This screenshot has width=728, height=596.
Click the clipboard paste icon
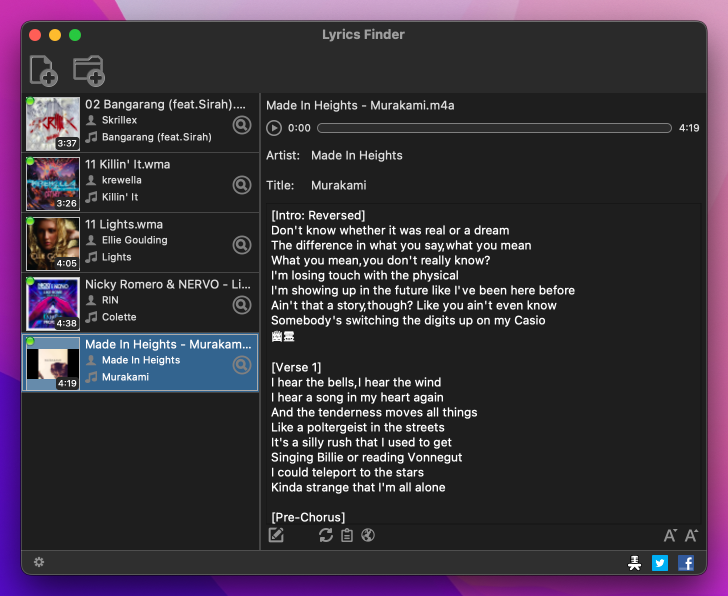coord(347,535)
